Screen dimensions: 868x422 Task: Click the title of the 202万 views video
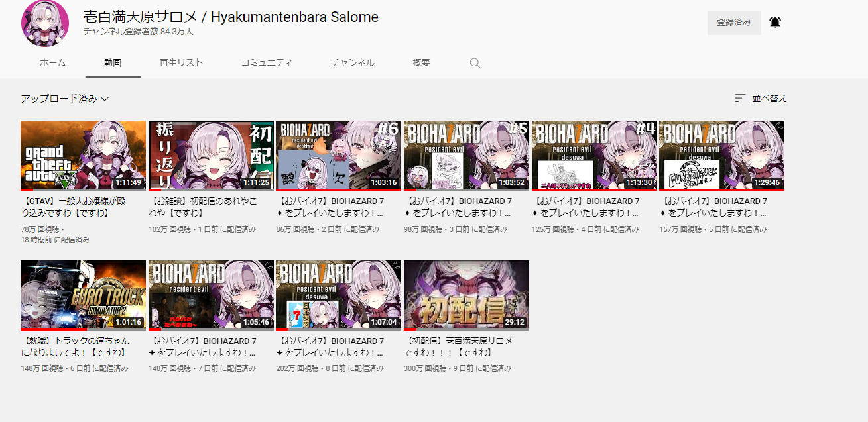point(330,346)
